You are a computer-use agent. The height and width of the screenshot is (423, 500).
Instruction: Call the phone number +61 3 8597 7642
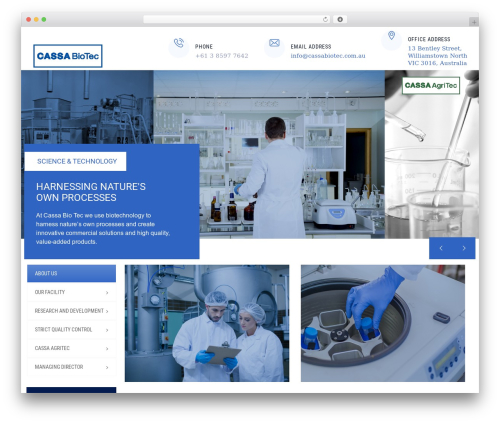[222, 56]
